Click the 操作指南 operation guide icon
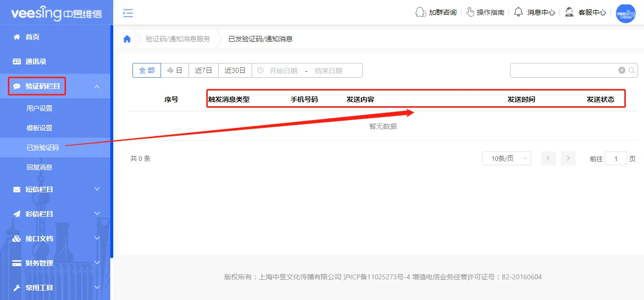Image resolution: width=644 pixels, height=300 pixels. pyautogui.click(x=471, y=12)
